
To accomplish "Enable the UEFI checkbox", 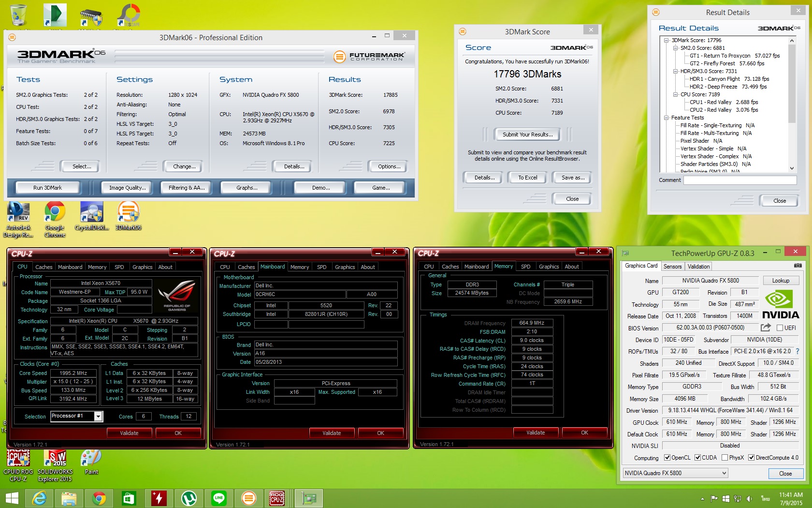I will pyautogui.click(x=780, y=328).
